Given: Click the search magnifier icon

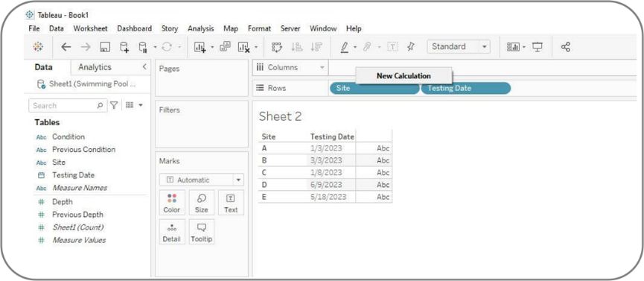Looking at the screenshot, I should coord(100,105).
